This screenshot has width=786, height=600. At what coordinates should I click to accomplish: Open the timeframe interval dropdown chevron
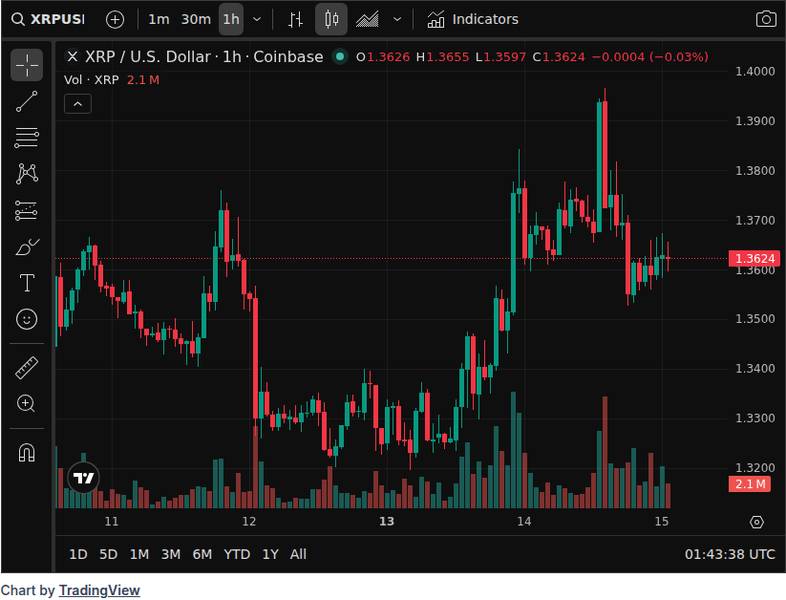click(x=257, y=20)
